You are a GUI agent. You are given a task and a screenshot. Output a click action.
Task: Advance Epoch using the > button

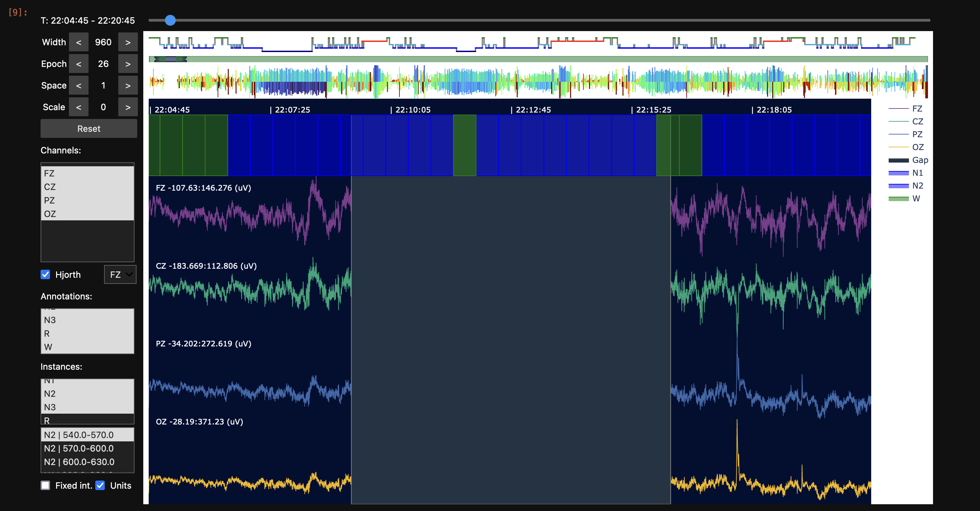pyautogui.click(x=128, y=64)
